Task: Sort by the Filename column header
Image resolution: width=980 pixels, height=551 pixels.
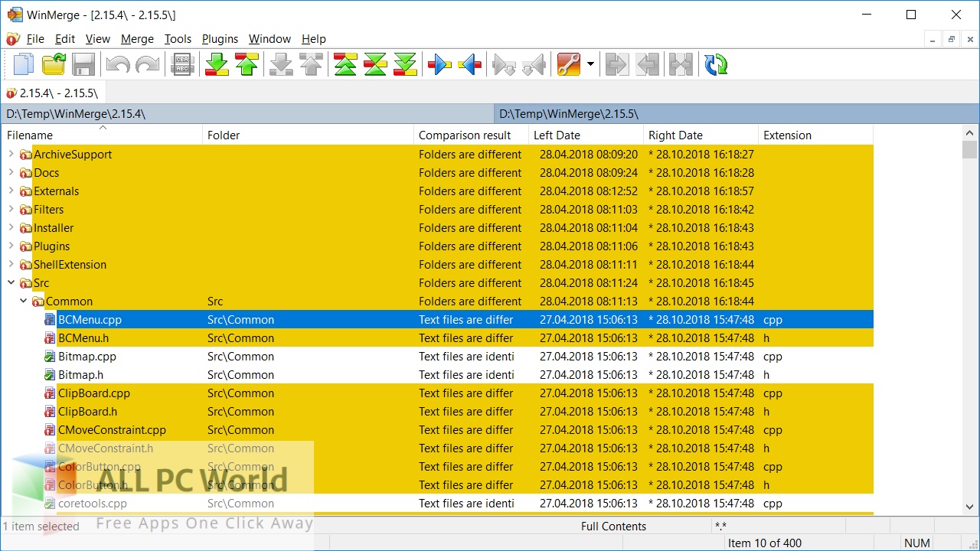Action: click(x=103, y=135)
